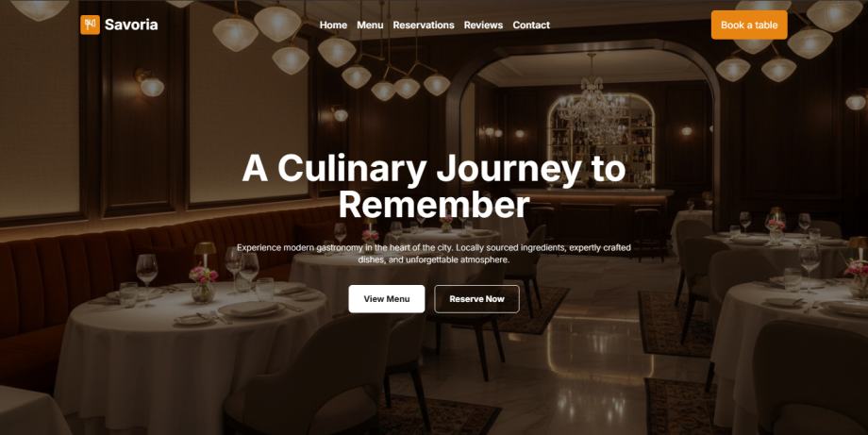Screen dimensions: 868x435
Task: Click the orange Savoria utensils logo icon
Action: (90, 25)
